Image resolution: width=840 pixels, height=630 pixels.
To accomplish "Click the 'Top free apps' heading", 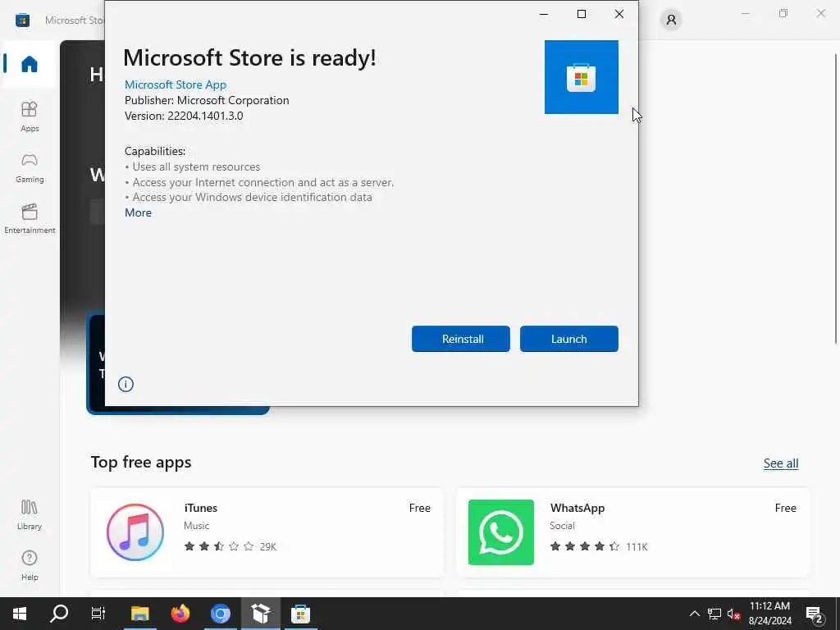I will click(x=141, y=462).
